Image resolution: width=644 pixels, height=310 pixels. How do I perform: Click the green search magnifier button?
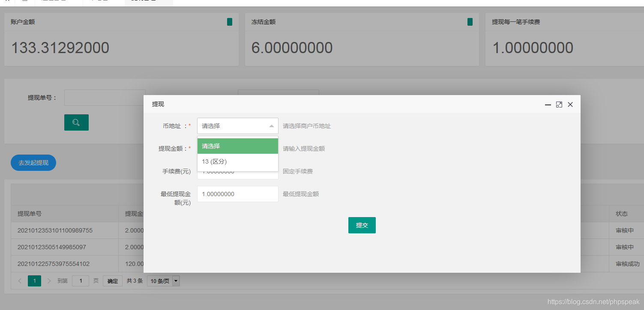click(76, 122)
